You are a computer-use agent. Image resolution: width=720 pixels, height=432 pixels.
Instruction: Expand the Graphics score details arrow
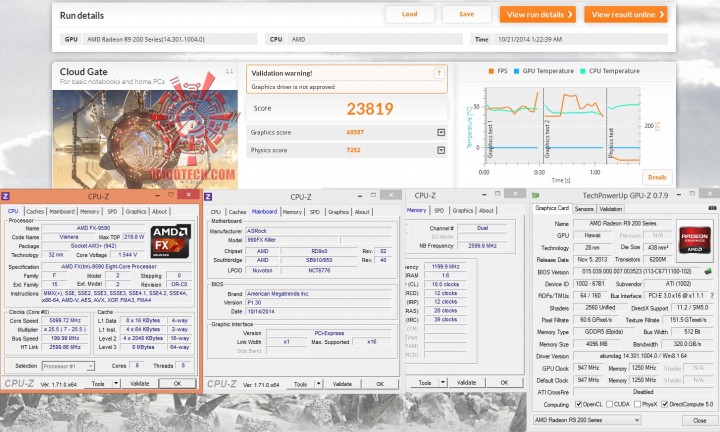[441, 132]
